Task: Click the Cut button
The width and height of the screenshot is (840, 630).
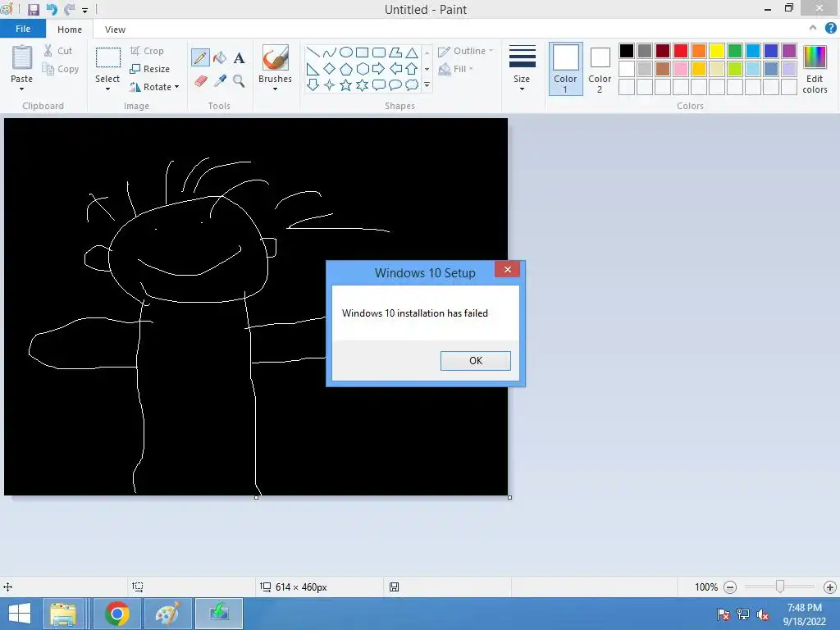Action: point(58,51)
